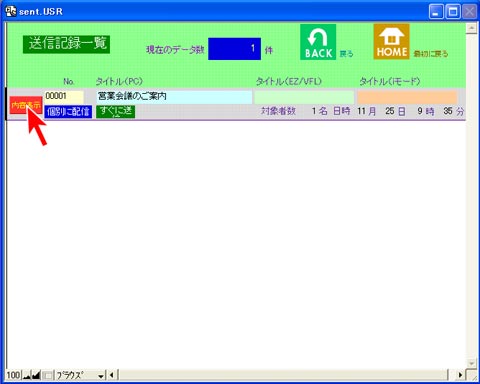Click the zoom in mountain icon
The image size is (480, 384).
[x=36, y=375]
